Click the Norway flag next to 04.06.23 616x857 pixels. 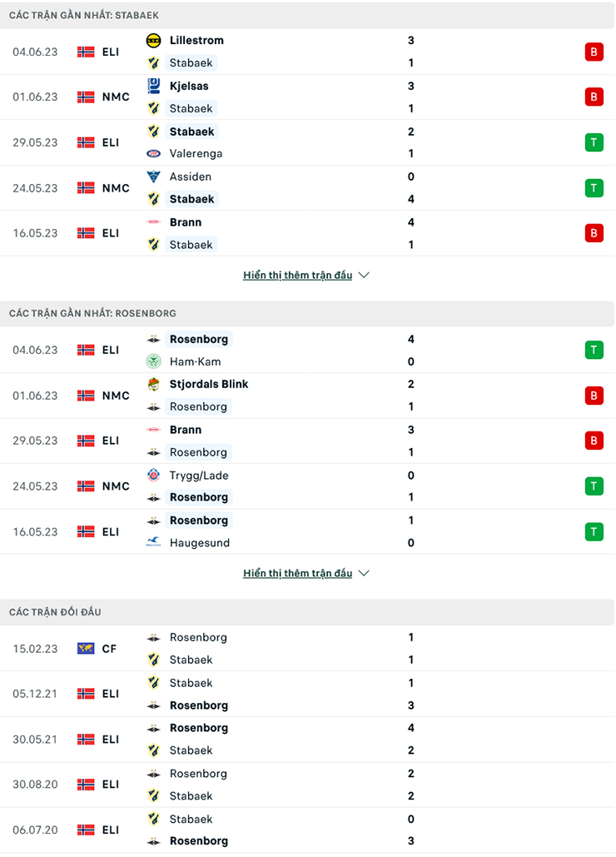86,52
